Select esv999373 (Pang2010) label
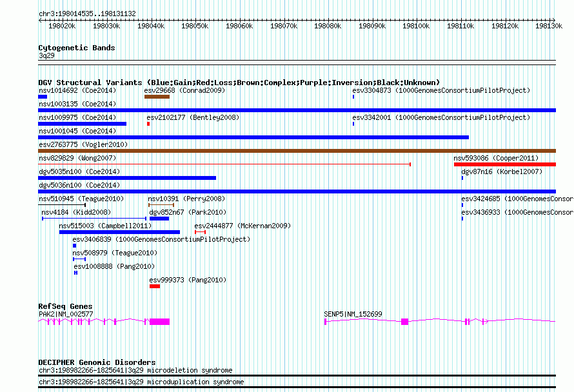 click(x=188, y=280)
